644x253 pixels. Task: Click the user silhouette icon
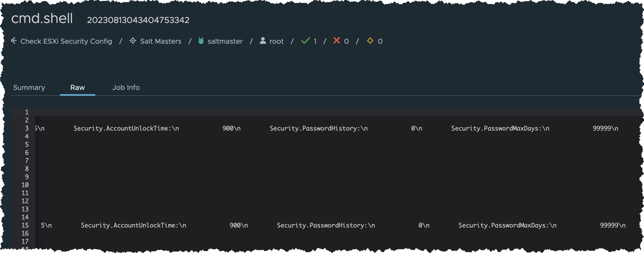tap(263, 40)
